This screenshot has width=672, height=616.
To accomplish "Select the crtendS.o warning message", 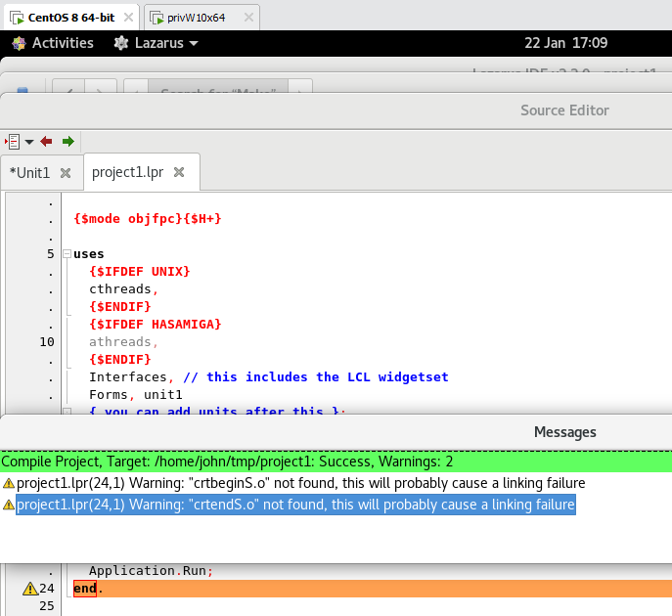I will point(295,505).
